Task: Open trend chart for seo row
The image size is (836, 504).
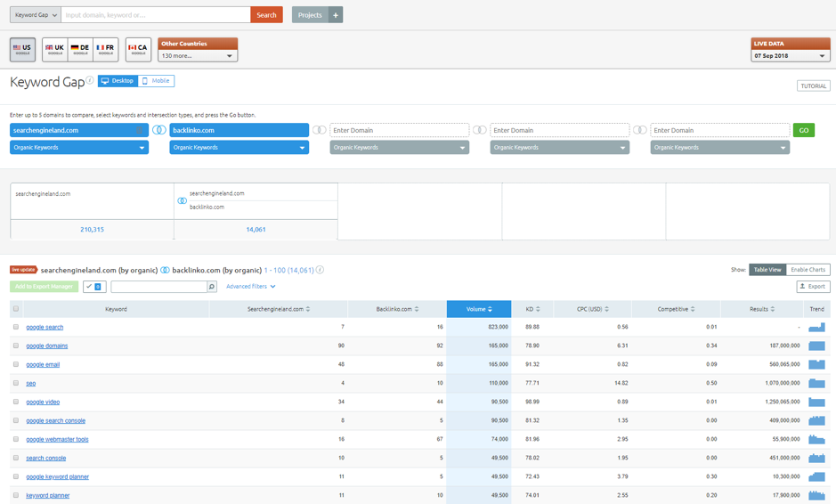Action: pos(816,383)
